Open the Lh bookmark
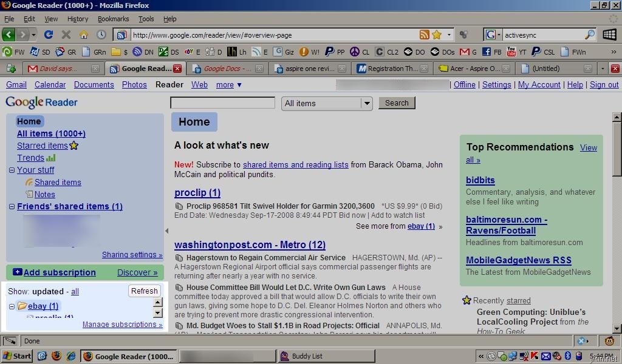 click(x=238, y=52)
